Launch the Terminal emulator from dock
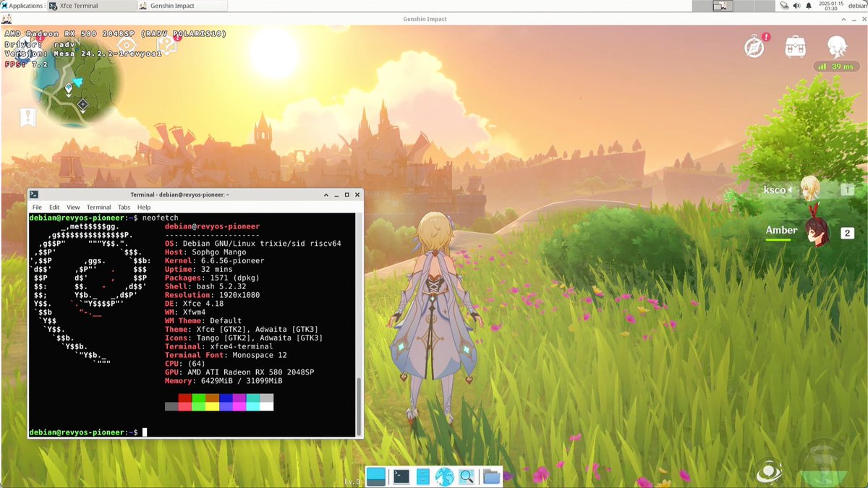This screenshot has height=488, width=868. coord(400,476)
